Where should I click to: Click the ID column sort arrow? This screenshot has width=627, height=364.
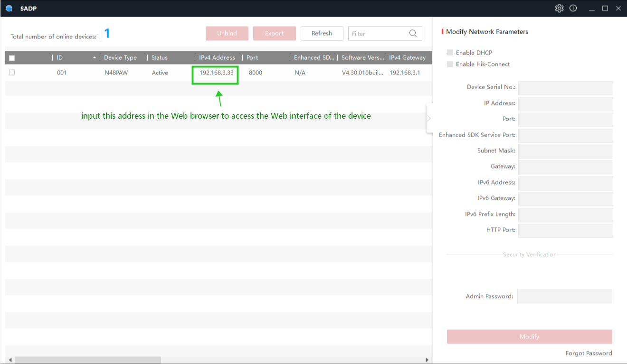pyautogui.click(x=95, y=58)
